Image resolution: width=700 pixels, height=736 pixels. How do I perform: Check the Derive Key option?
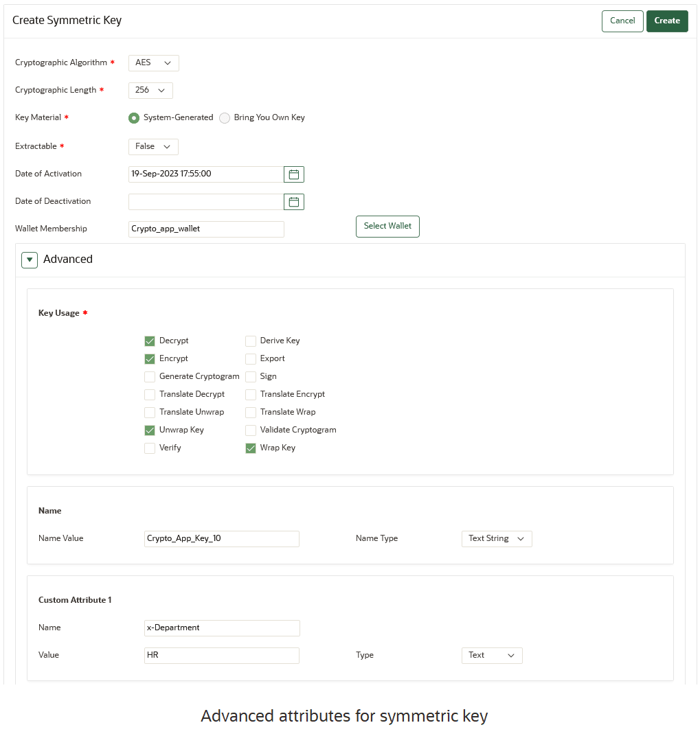pyautogui.click(x=251, y=341)
